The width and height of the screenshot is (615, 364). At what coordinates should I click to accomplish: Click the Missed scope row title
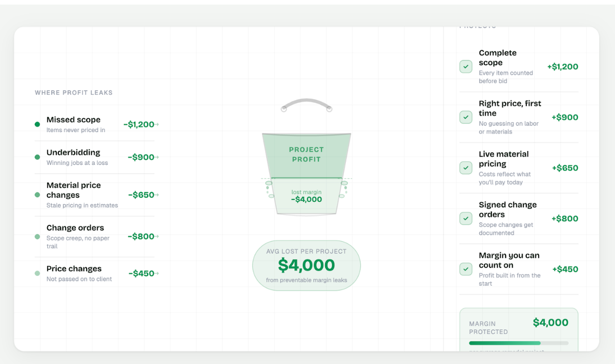(x=73, y=120)
